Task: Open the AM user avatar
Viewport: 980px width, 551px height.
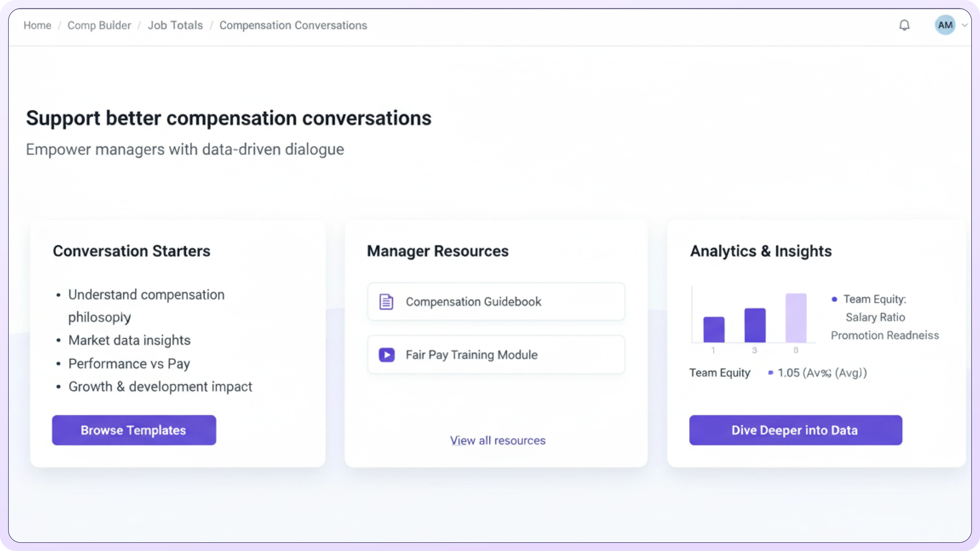Action: (x=945, y=25)
